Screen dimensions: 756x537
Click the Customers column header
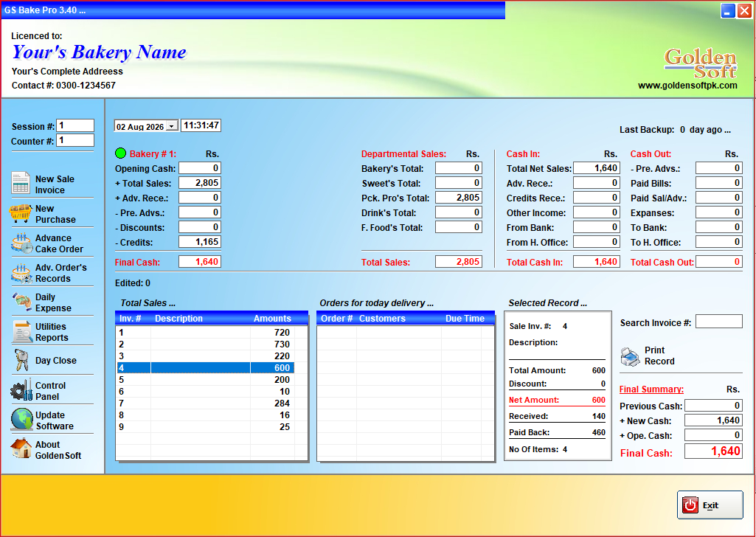point(382,318)
